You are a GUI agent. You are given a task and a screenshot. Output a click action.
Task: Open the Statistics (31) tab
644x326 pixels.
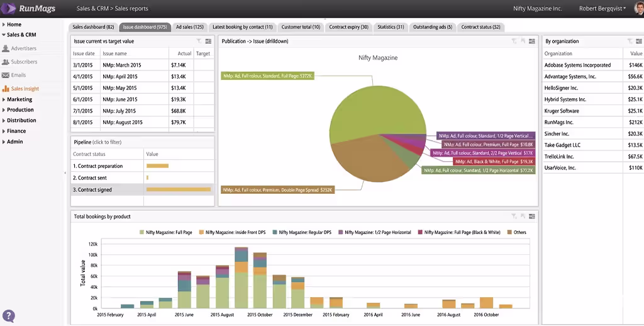pos(391,27)
